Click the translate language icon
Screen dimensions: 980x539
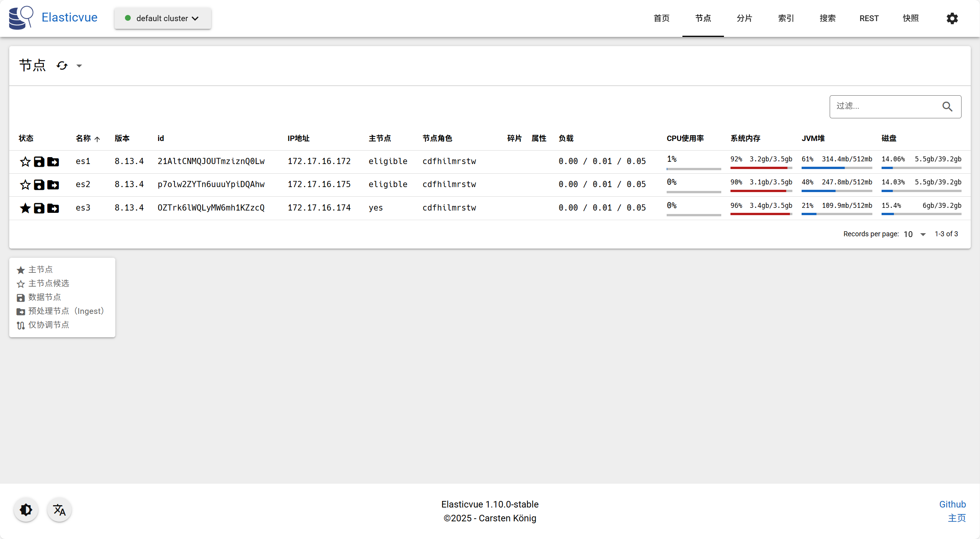[59, 510]
